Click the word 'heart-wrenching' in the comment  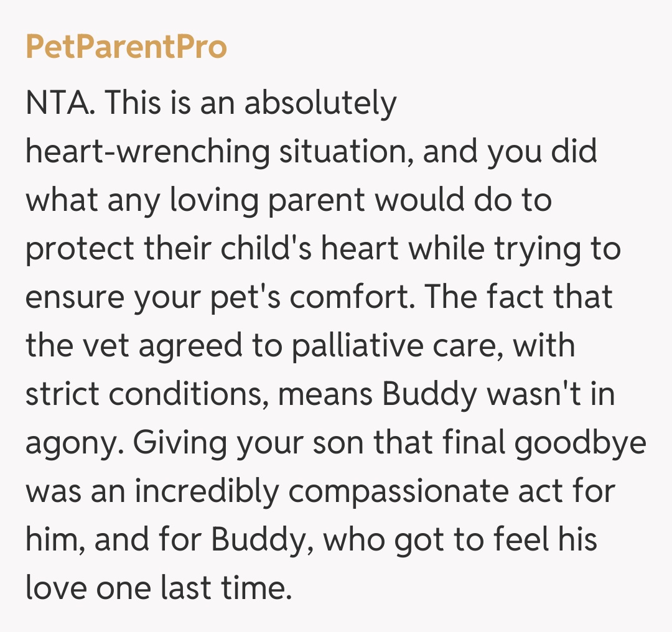click(147, 152)
